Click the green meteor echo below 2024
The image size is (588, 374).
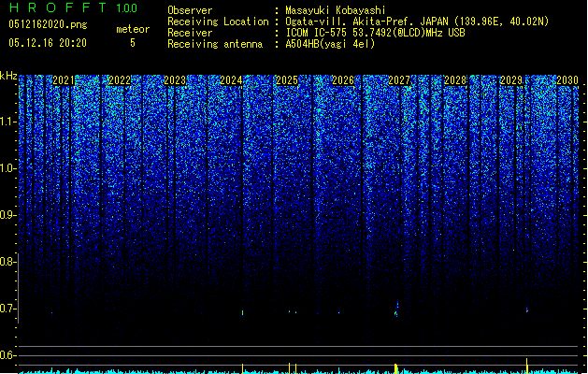coord(243,312)
